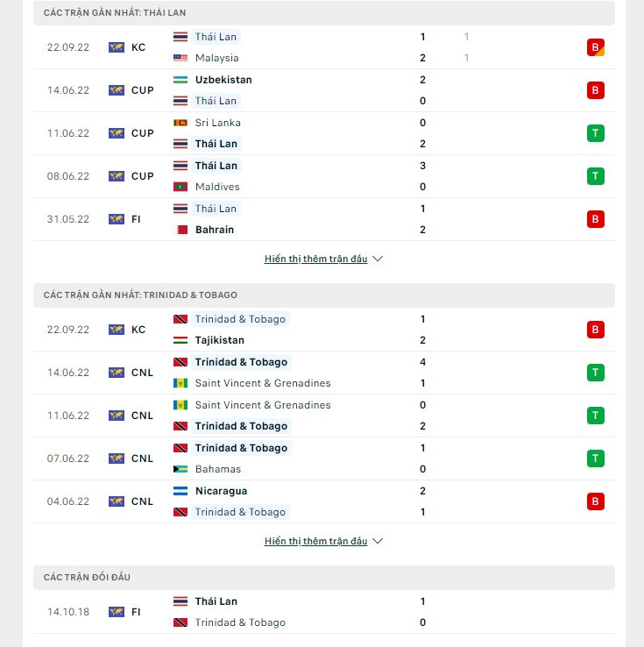Click the Malaysia flag icon
Image resolution: width=644 pixels, height=647 pixels.
pos(180,58)
